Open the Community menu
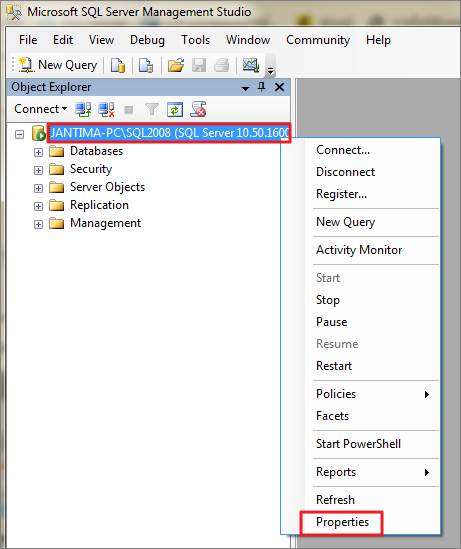 (318, 40)
